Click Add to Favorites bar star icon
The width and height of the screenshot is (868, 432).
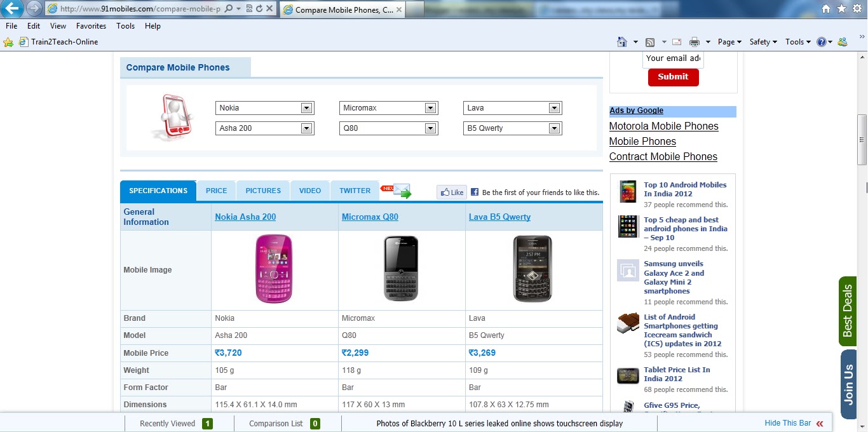8,42
